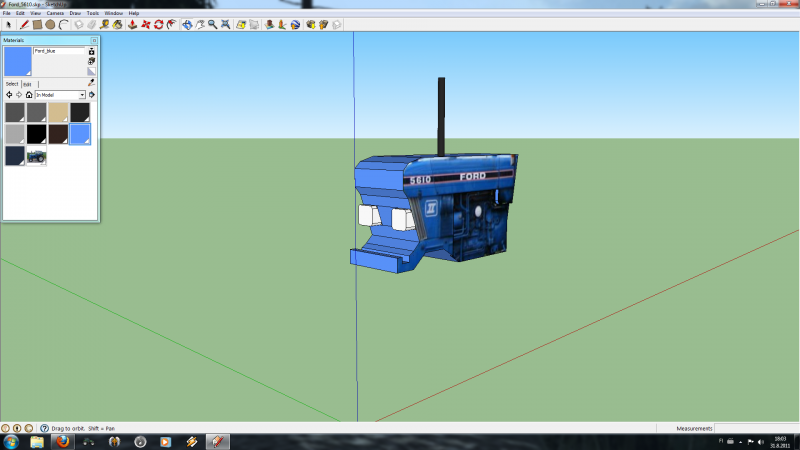Open the materials Details arrow menu

[92, 95]
